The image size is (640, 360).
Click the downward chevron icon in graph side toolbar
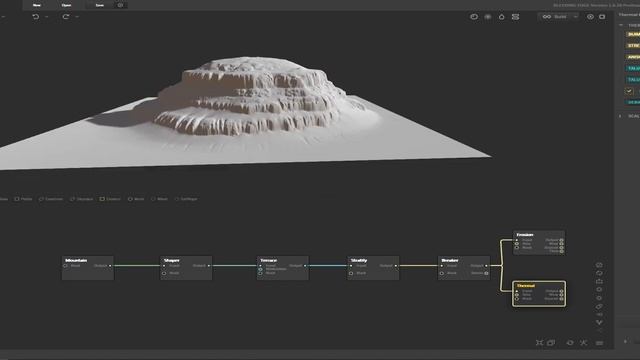click(x=599, y=322)
